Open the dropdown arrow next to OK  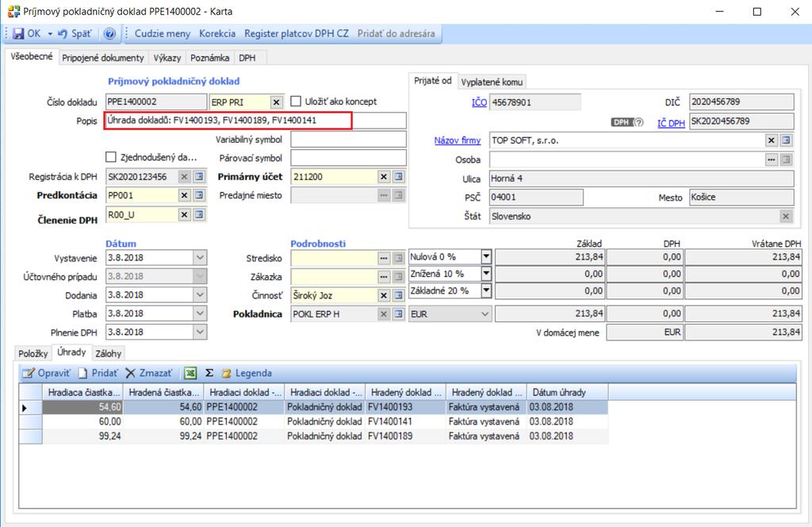pyautogui.click(x=50, y=33)
